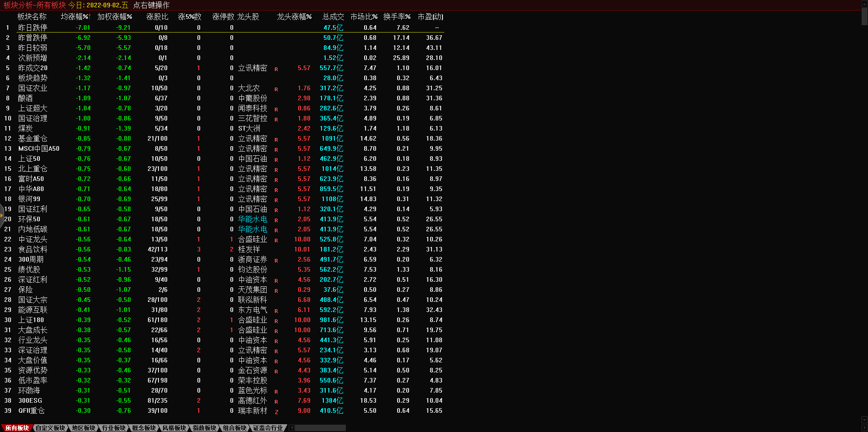This screenshot has width=868, height=432.
Task: Sort by 均涨幅% column header
Action: tap(76, 16)
